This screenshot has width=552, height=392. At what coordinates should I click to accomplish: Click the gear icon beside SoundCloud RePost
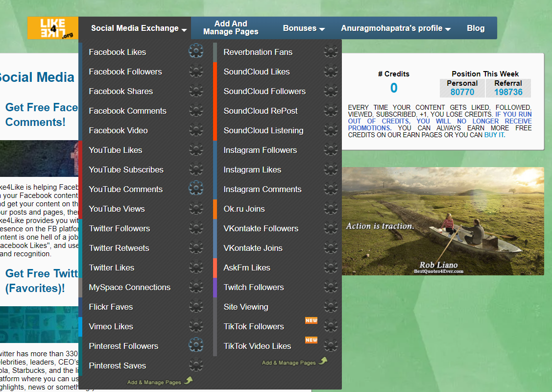[331, 111]
